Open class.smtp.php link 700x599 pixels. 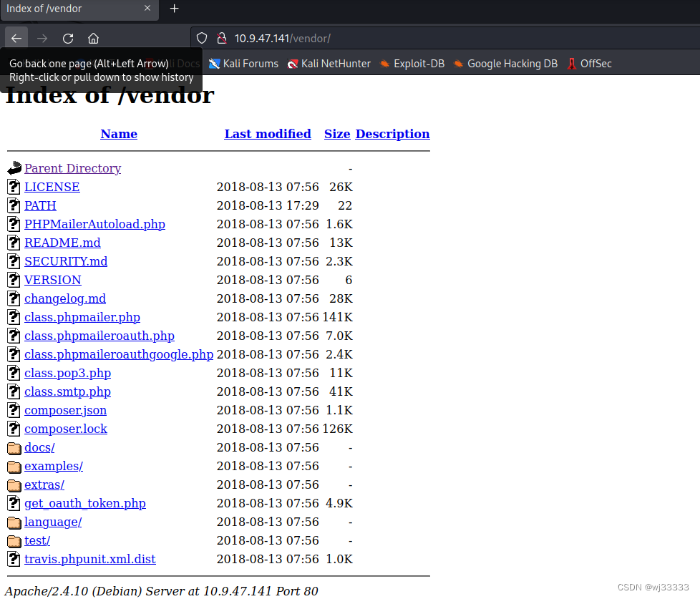click(68, 392)
